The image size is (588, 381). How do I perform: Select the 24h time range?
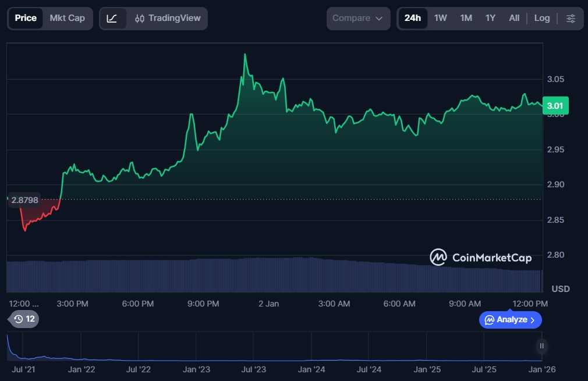point(412,18)
